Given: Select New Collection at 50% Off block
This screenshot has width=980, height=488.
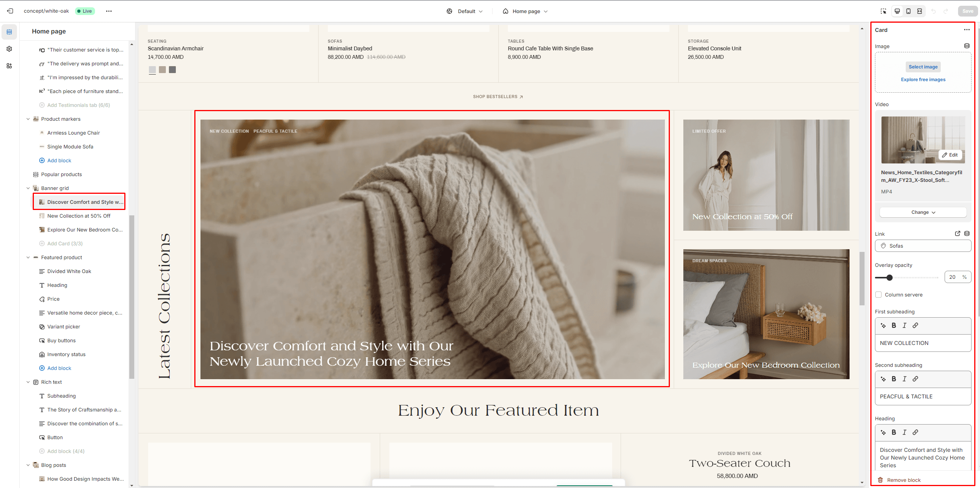Looking at the screenshot, I should click(78, 216).
